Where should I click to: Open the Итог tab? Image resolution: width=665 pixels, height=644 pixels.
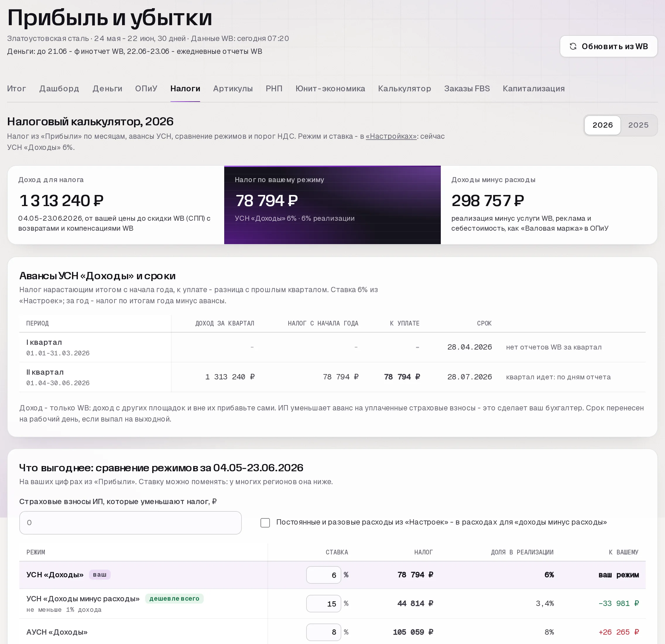pos(17,89)
